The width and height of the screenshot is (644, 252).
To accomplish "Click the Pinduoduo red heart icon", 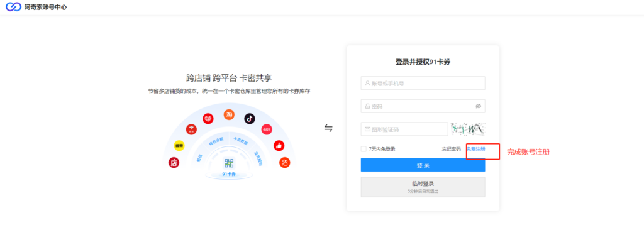I will click(x=208, y=119).
